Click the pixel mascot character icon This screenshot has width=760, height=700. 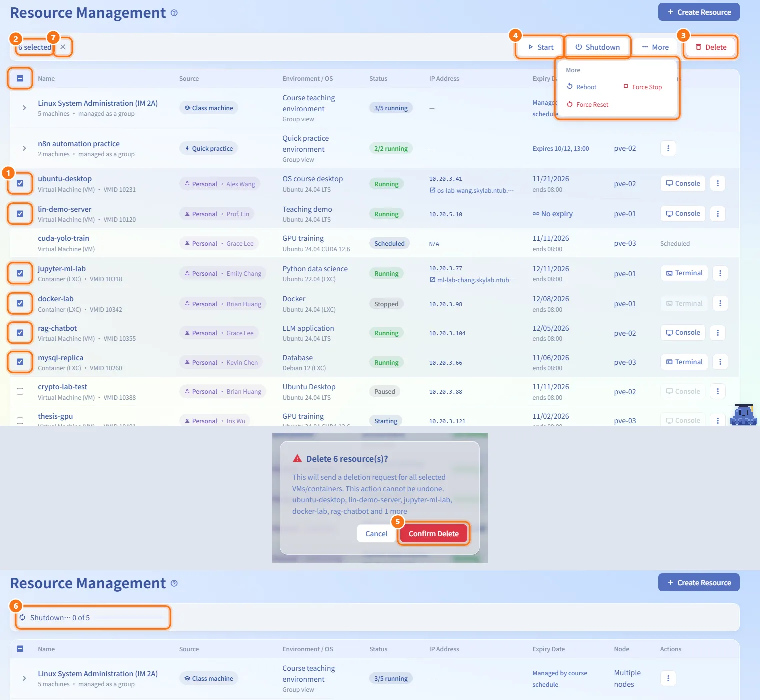click(x=744, y=415)
